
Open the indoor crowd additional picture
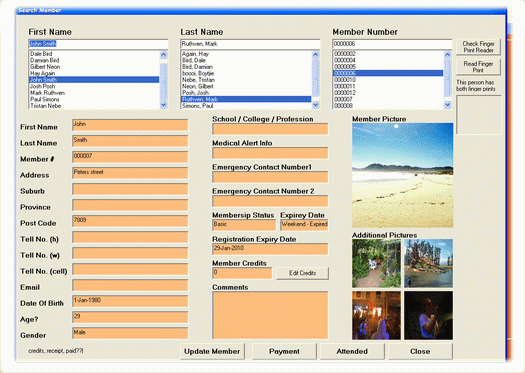point(376,315)
